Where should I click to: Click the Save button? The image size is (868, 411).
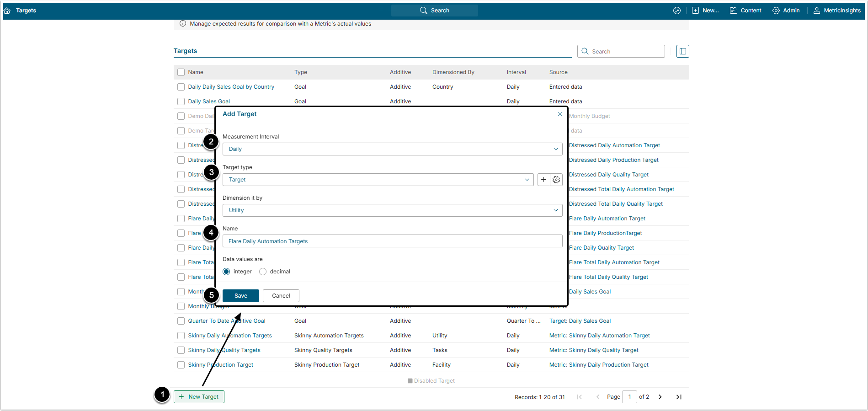(241, 296)
